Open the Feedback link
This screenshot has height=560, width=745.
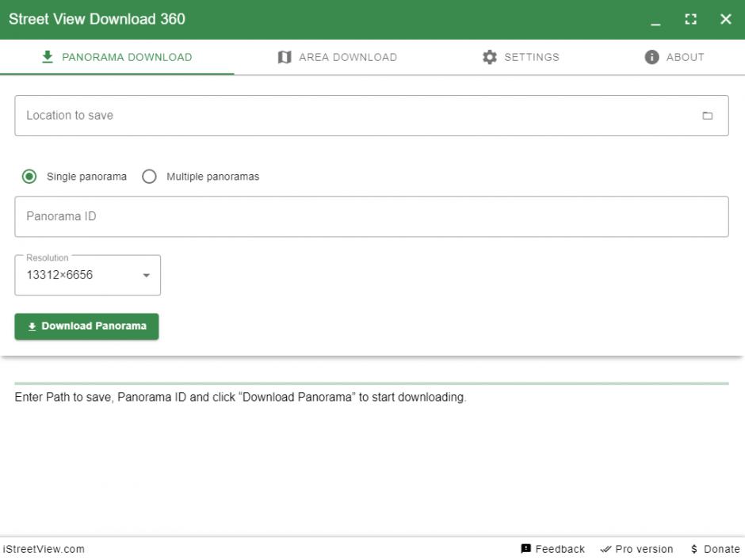coord(553,549)
